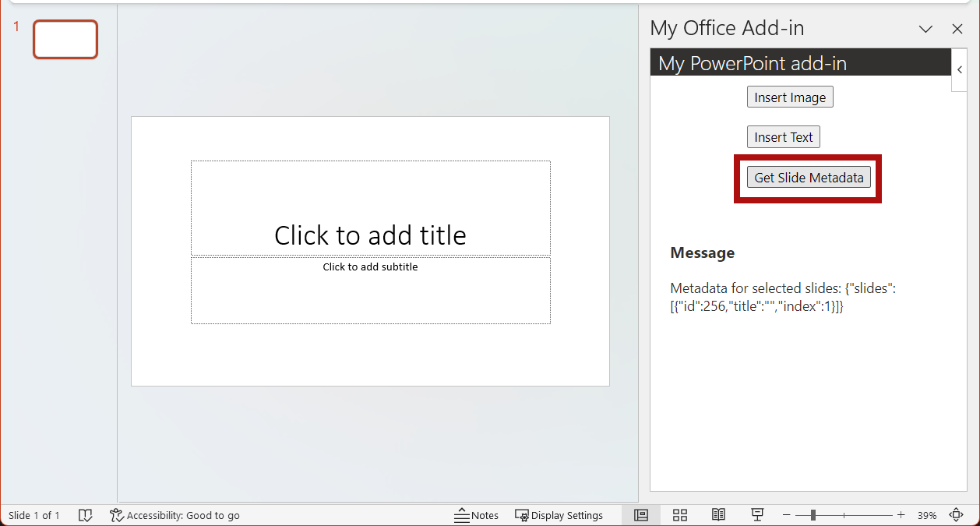Viewport: 980px width, 526px height.
Task: Click the subtitle placeholder on the slide
Action: click(371, 290)
